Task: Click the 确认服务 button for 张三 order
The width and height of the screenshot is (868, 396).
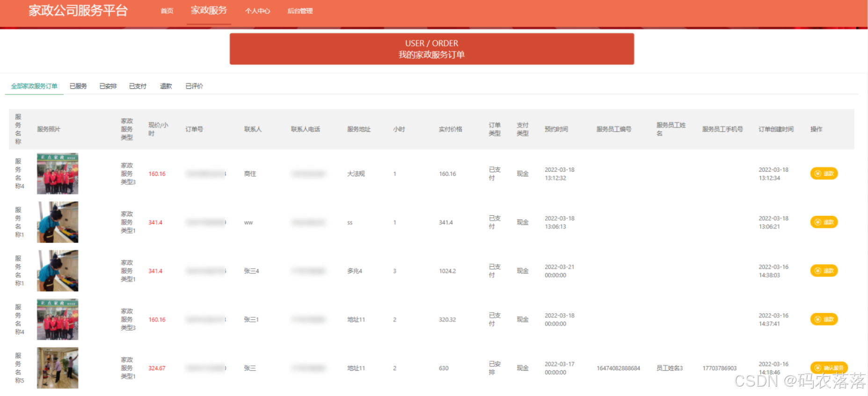Action: point(829,368)
